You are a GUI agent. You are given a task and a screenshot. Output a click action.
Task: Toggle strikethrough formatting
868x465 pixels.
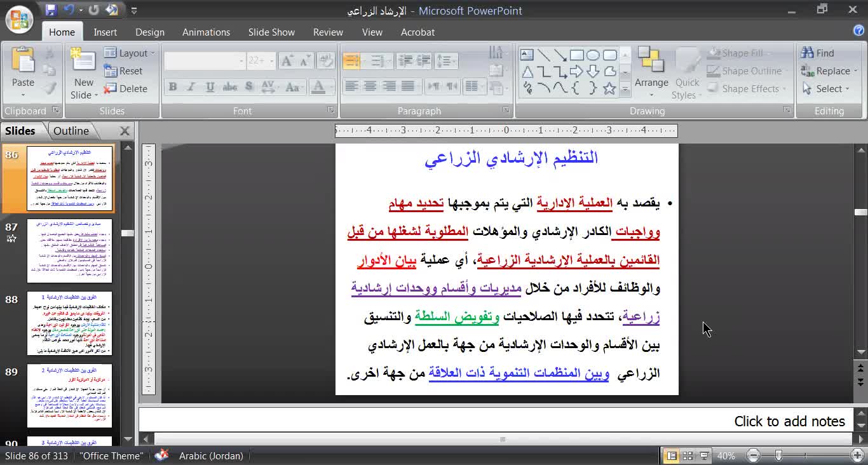229,87
